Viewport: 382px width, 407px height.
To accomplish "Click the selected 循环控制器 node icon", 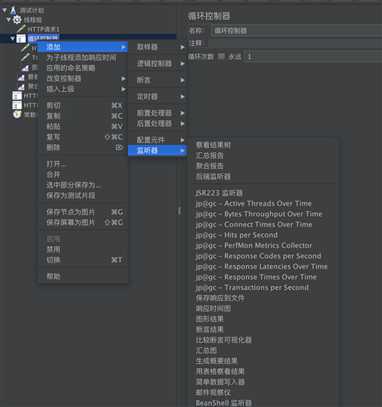I will (21, 38).
